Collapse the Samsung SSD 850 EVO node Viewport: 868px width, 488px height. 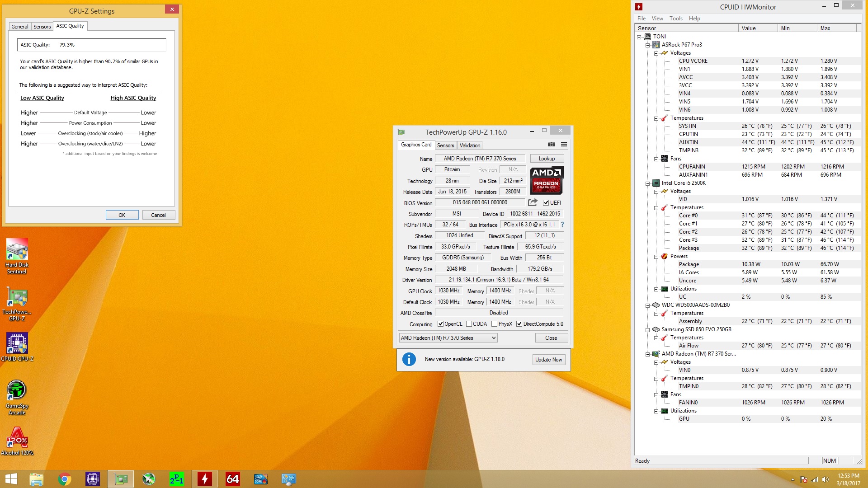click(x=647, y=330)
